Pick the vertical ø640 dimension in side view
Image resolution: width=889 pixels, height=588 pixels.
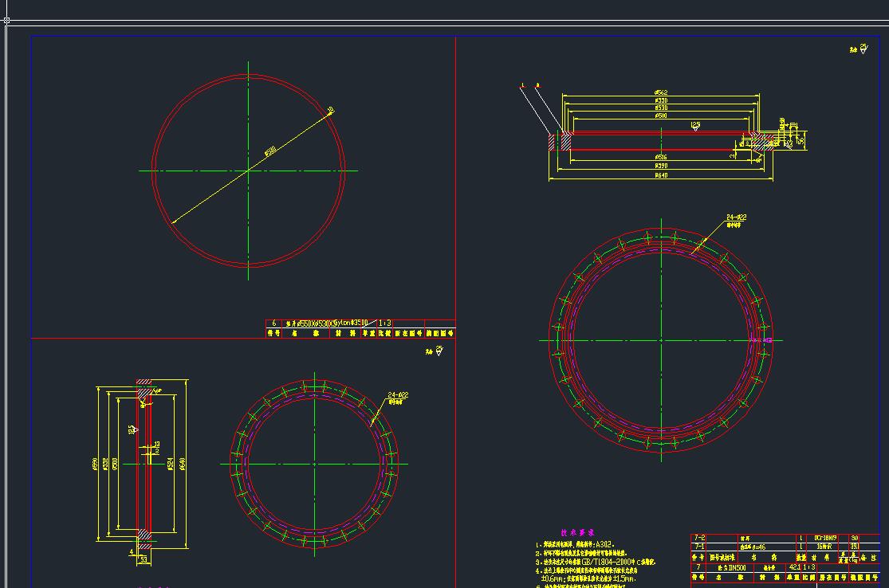point(182,464)
